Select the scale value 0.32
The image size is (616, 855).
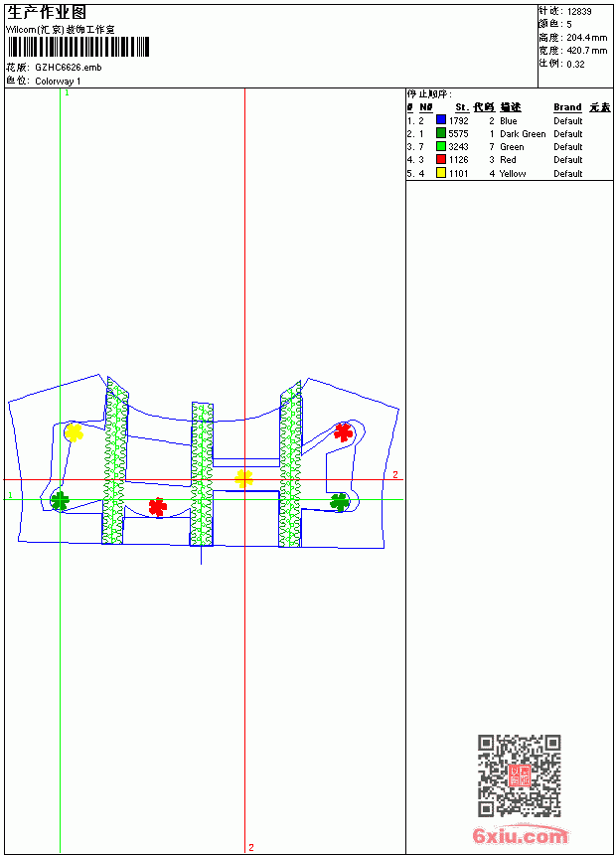575,64
